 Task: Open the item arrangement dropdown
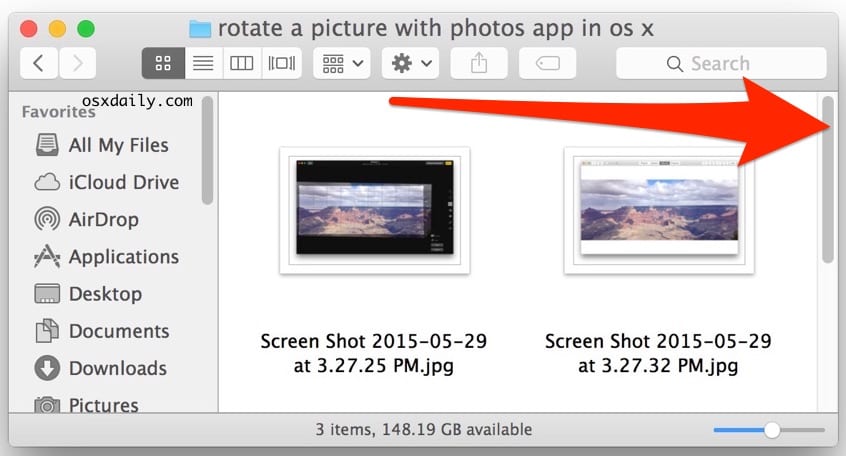(342, 64)
